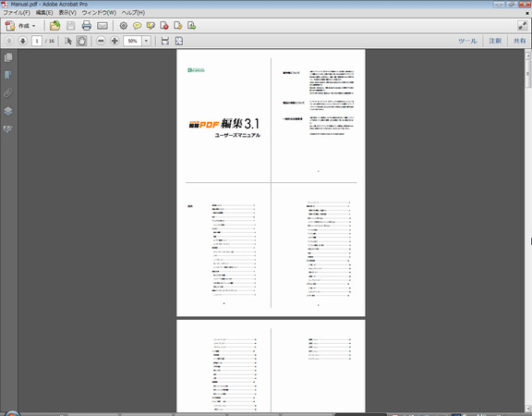The height and width of the screenshot is (416, 532).
Task: Select the highlight text tool icon
Action: (151, 26)
